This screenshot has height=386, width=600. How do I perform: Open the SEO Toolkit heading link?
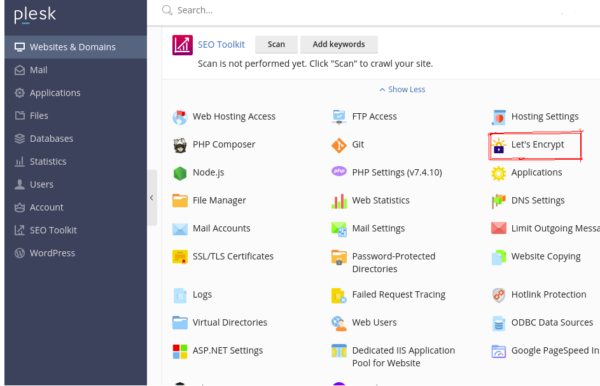click(221, 45)
